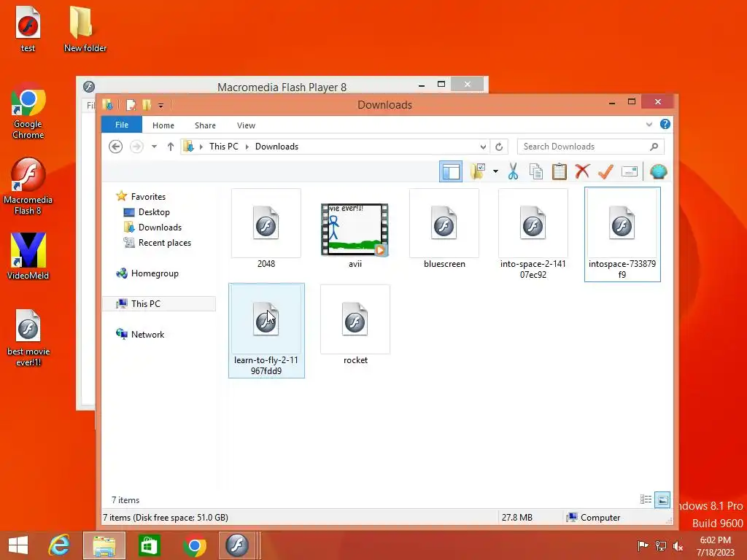Toggle the preview pane toolbar button
Viewport: 747px width, 560px height.
pyautogui.click(x=450, y=171)
